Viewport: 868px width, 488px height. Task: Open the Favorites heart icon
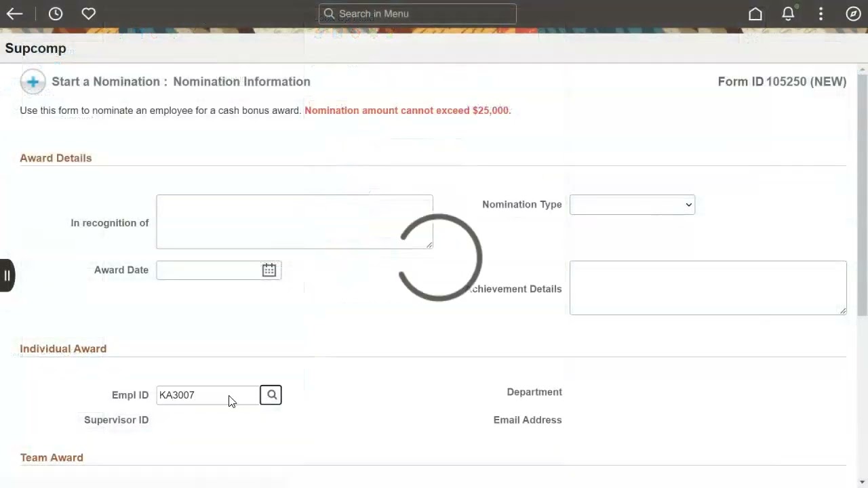[x=89, y=14]
